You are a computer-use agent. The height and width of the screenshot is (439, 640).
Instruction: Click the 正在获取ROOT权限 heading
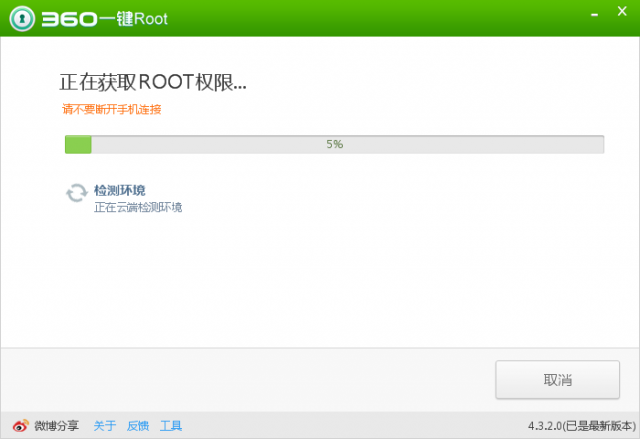(153, 82)
